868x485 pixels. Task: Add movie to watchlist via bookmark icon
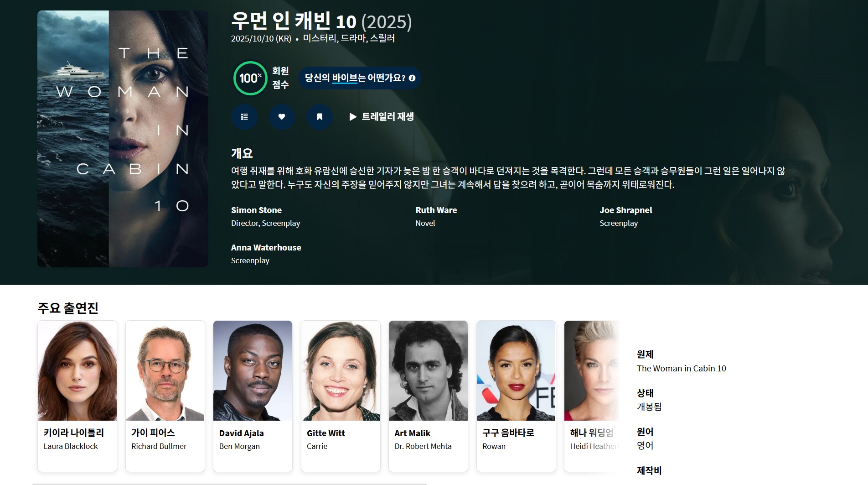[320, 117]
